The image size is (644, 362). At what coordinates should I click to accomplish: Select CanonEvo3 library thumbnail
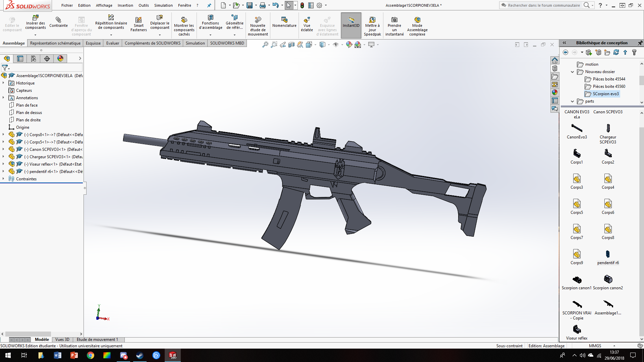pos(577,131)
